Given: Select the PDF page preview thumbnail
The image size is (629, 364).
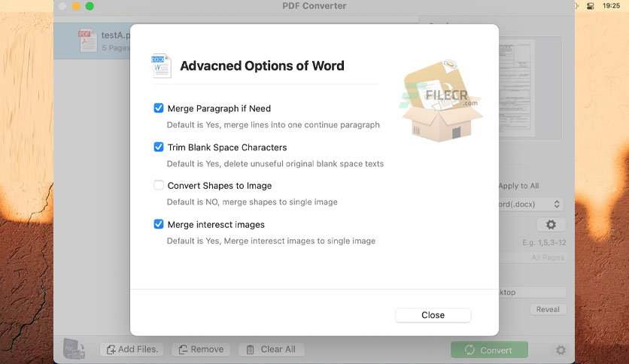Looking at the screenshot, I should 517,88.
